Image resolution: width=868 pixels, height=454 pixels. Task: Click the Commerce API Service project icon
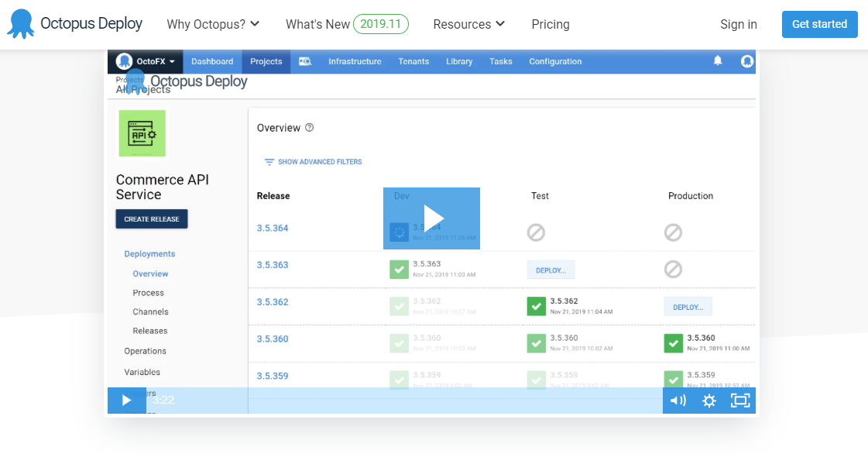click(x=142, y=133)
